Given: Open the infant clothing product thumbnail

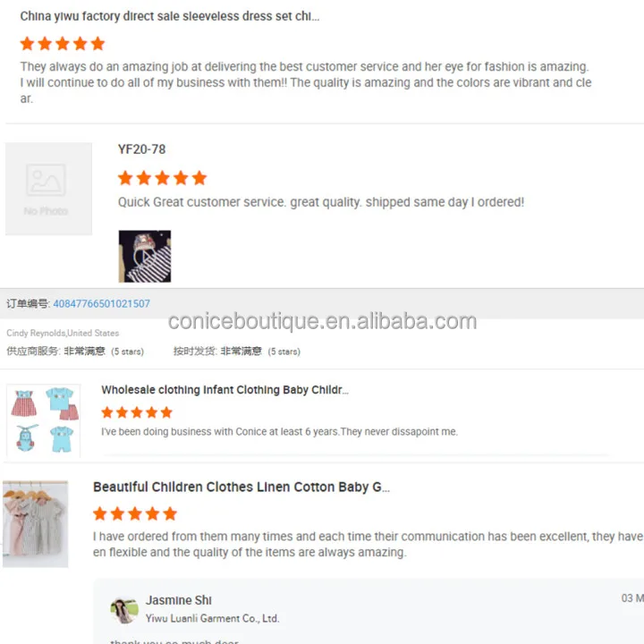Looking at the screenshot, I should pyautogui.click(x=44, y=420).
